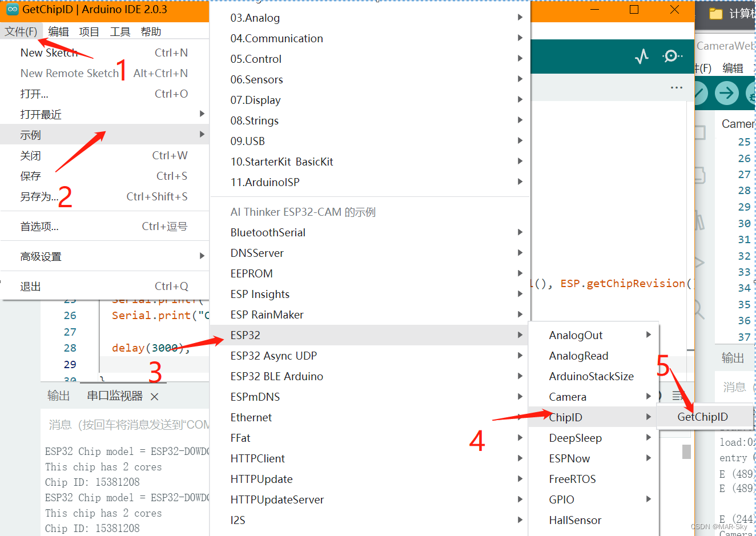Open GPIO submenu
Screen dimensions: 756x536
click(x=594, y=499)
